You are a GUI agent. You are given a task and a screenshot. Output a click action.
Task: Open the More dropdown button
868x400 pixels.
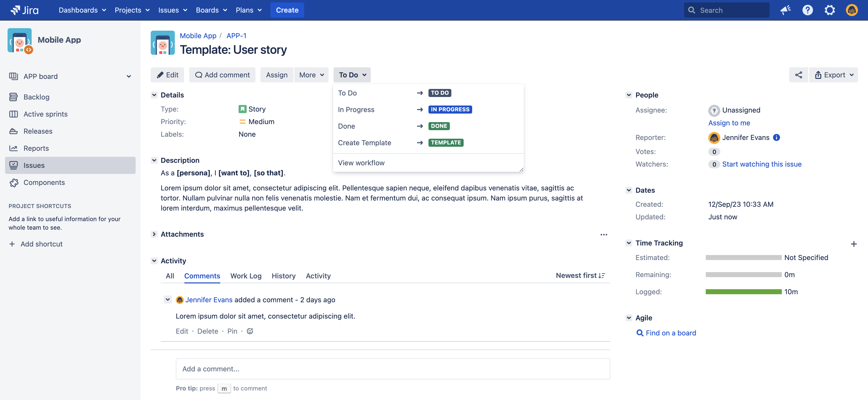point(311,75)
